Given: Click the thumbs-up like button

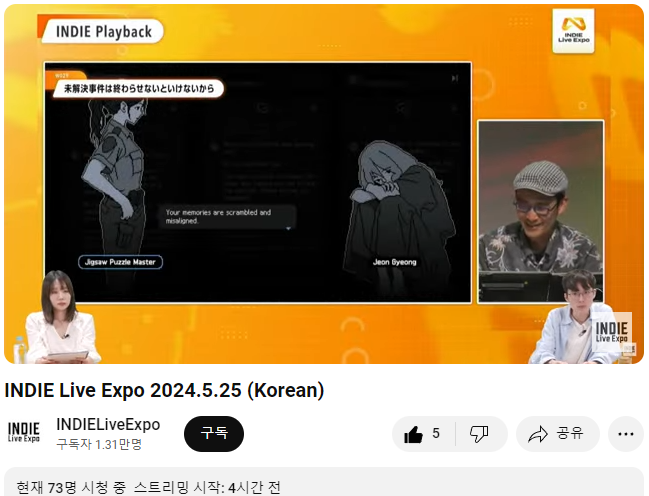Looking at the screenshot, I should click(x=423, y=434).
